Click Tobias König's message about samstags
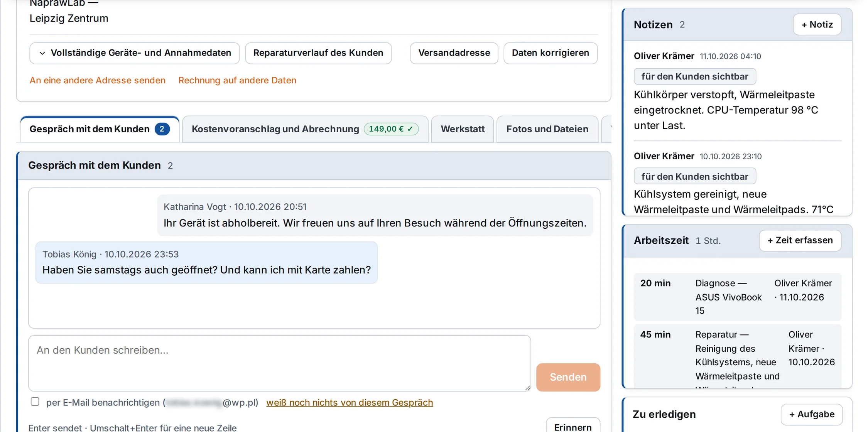Viewport: 868px width, 432px height. (206, 262)
